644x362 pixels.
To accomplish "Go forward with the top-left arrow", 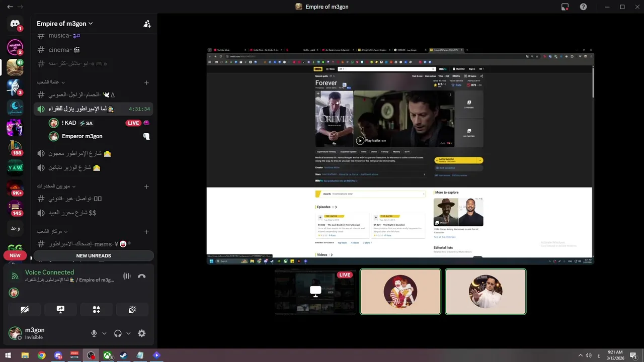I will pos(21,7).
